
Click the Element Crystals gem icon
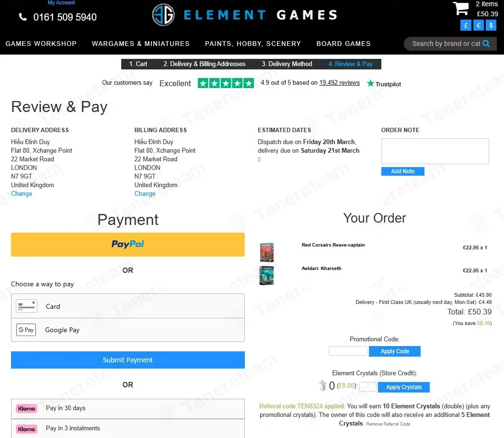tap(322, 385)
